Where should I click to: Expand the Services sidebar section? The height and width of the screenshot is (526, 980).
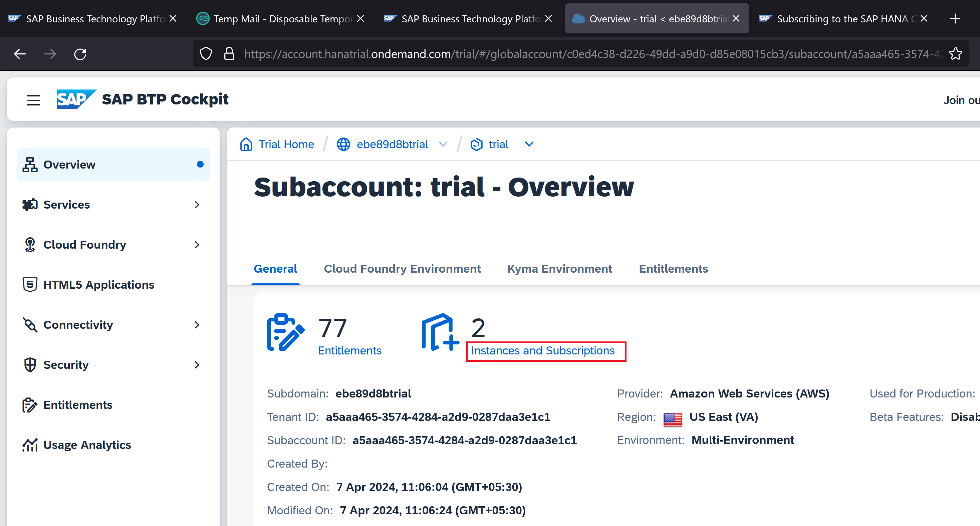[196, 205]
